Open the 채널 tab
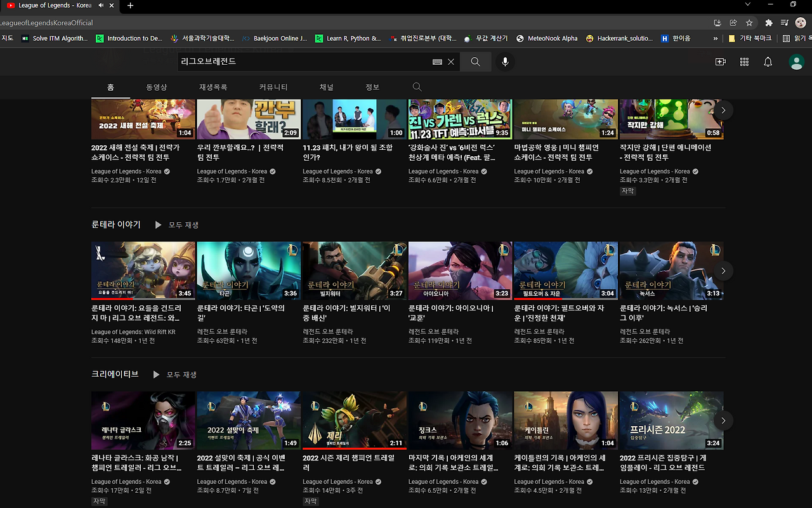Viewport: 812px width, 508px height. 327,87
